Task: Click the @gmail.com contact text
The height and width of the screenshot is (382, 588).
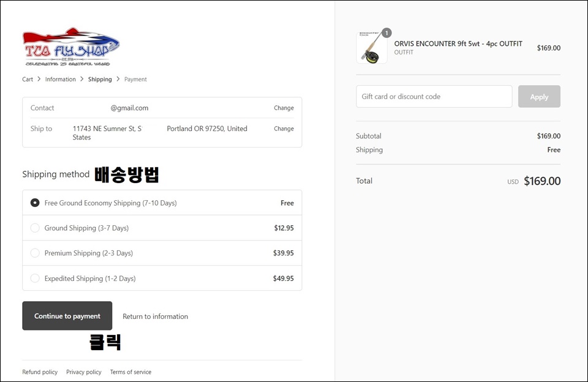Action: (x=129, y=108)
